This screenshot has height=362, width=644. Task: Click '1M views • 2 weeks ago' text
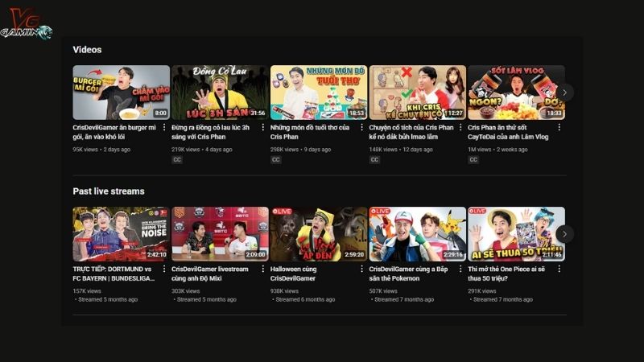497,150
